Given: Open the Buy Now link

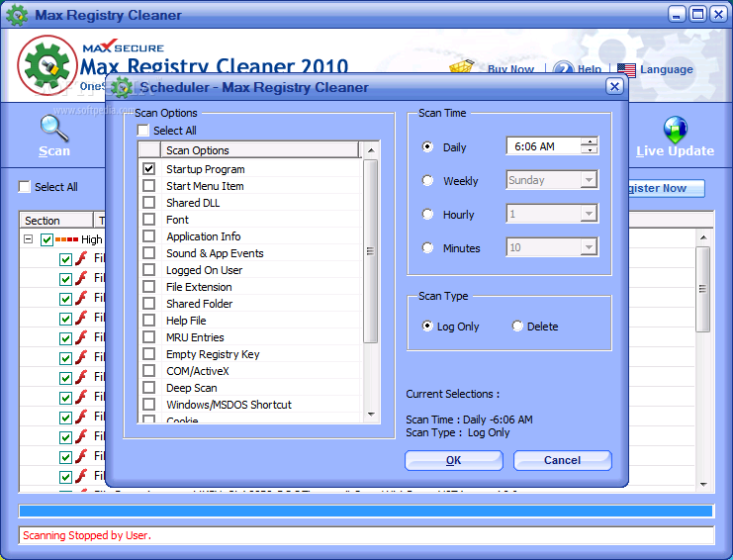Looking at the screenshot, I should 510,69.
